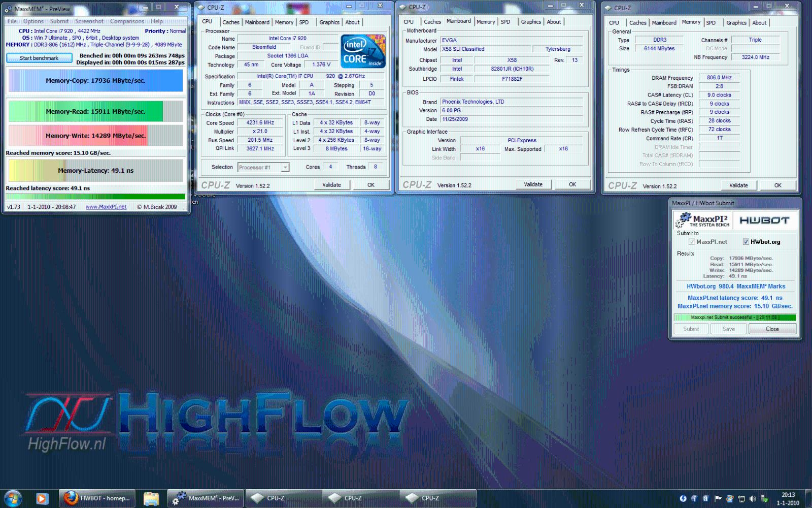Open the Submit menu in MaxxMEM
812x508 pixels.
[x=59, y=21]
